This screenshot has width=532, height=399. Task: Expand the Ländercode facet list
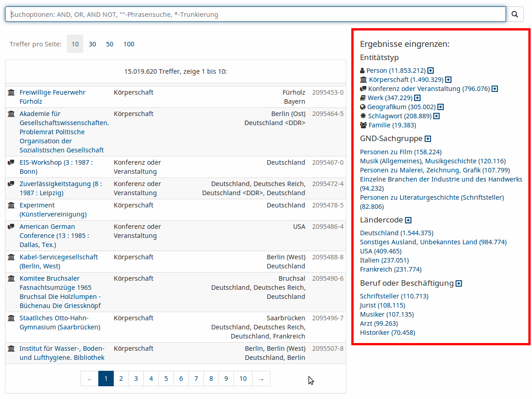pyautogui.click(x=408, y=220)
